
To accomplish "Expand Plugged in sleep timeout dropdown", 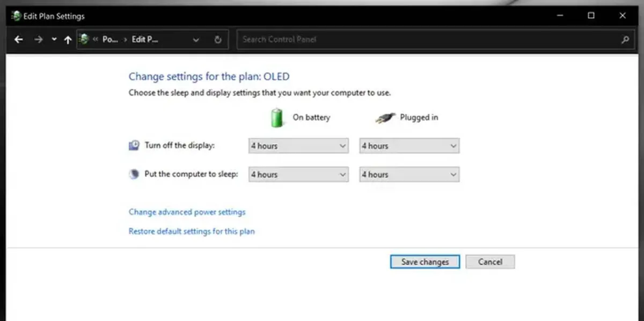I will coord(409,174).
